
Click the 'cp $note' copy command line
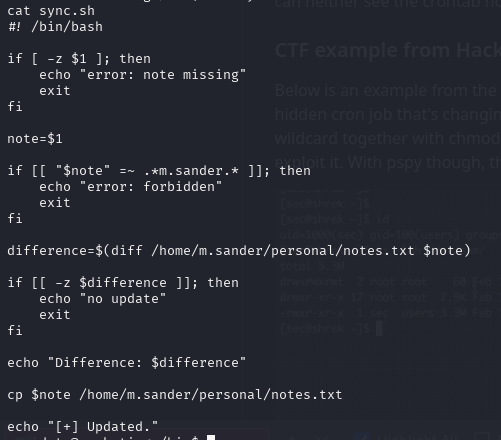pos(175,395)
